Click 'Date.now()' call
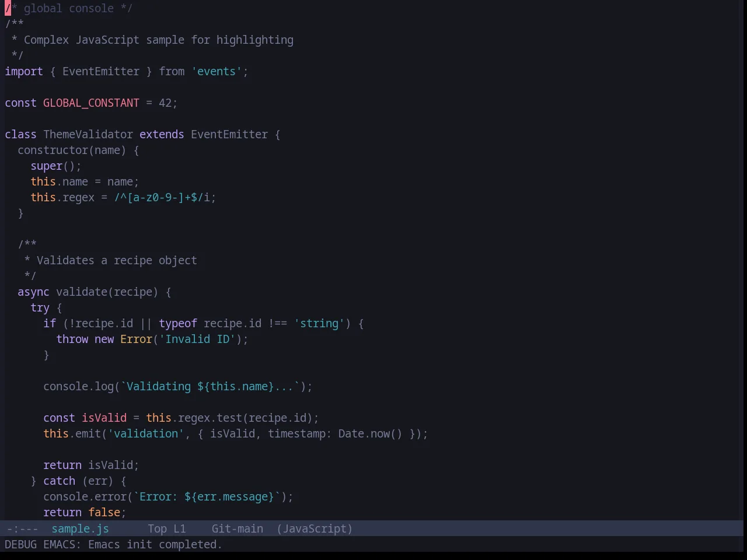The image size is (747, 560). [x=371, y=433]
